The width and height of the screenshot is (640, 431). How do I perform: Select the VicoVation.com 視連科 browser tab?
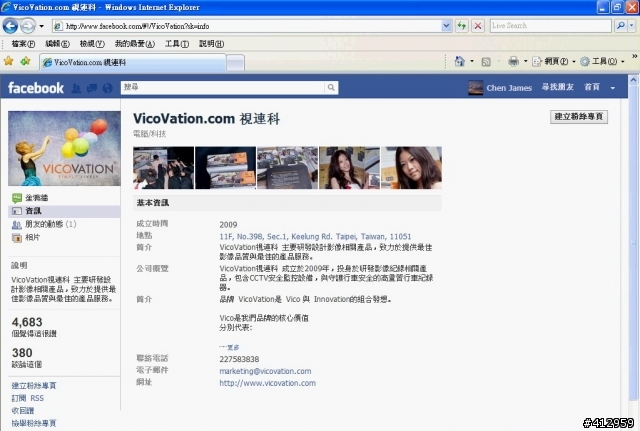[x=133, y=62]
